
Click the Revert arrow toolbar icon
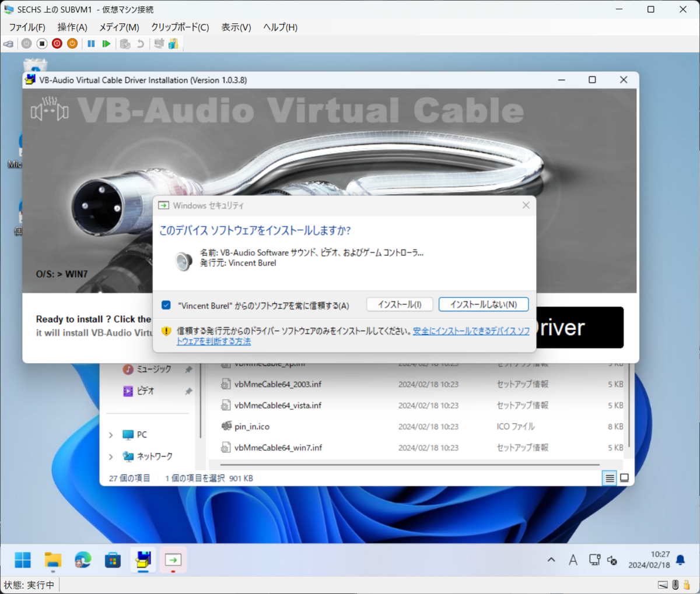140,44
